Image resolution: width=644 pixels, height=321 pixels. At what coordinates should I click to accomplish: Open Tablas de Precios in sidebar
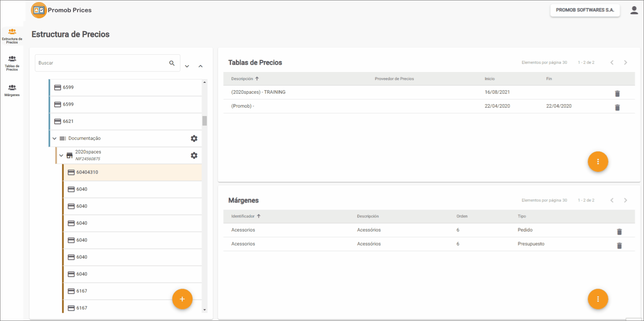coord(12,63)
